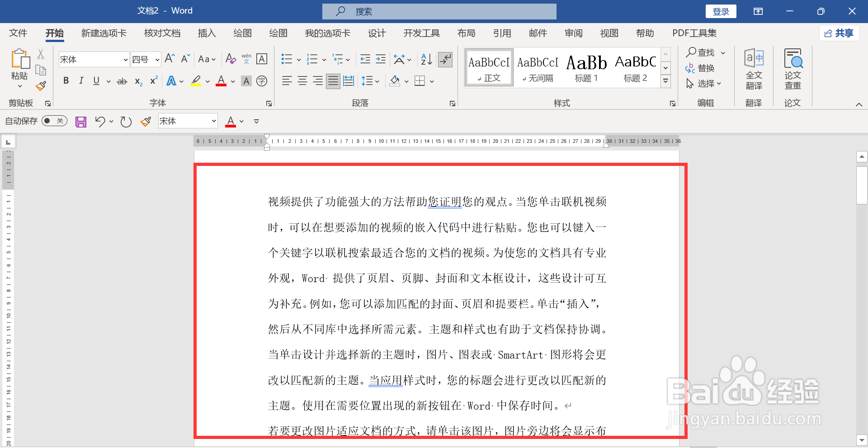Toggle underline formatting
The height and width of the screenshot is (448, 868).
(95, 80)
